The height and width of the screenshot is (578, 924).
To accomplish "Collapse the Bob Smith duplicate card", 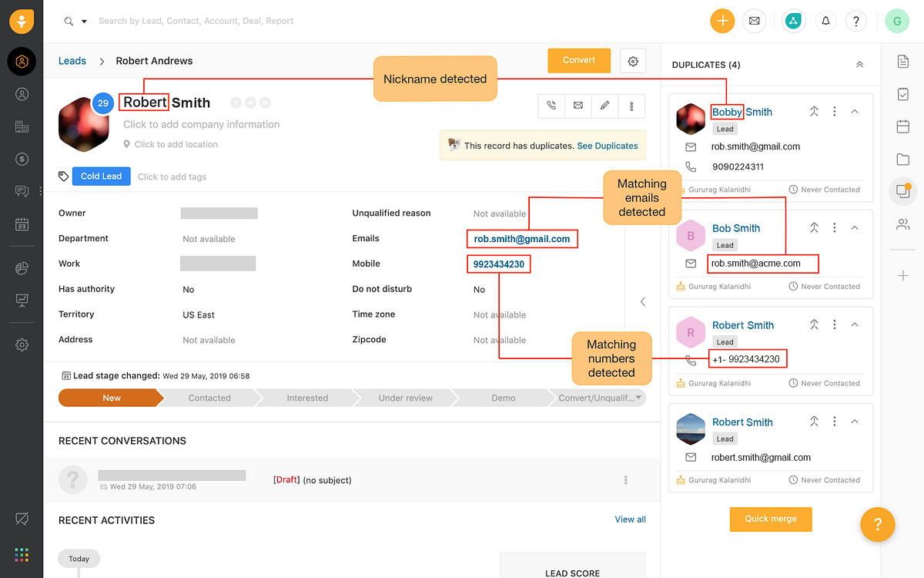I will tap(855, 227).
